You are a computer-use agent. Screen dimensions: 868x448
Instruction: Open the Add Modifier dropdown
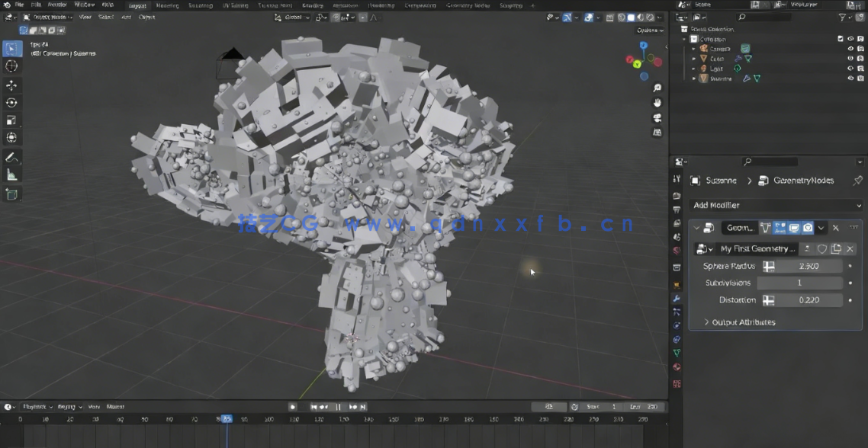pos(773,205)
